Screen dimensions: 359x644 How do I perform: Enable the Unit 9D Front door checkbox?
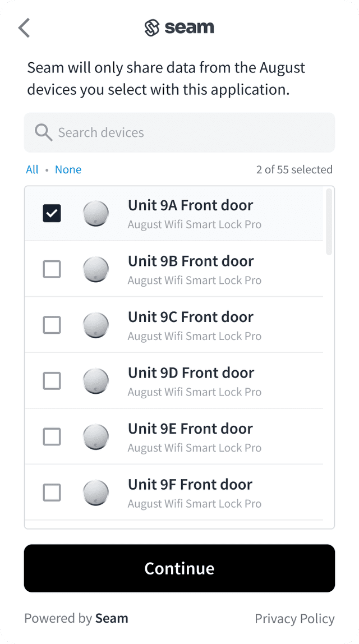(x=52, y=381)
